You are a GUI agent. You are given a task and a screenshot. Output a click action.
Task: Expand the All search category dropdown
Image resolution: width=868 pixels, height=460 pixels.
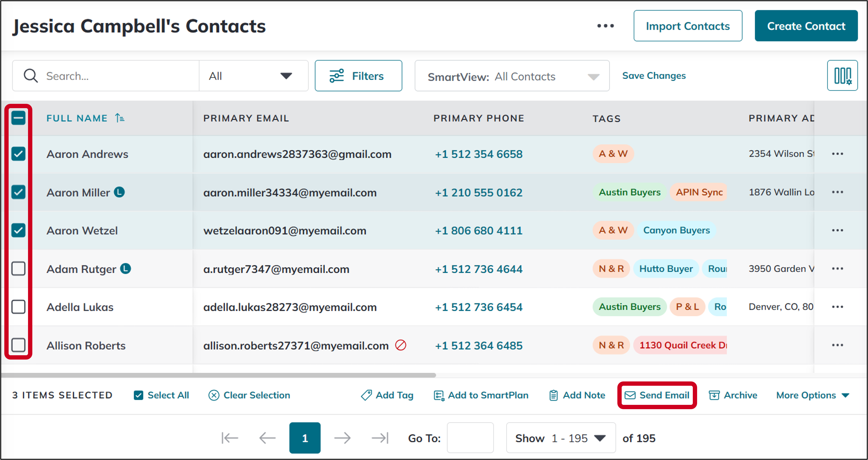click(285, 75)
